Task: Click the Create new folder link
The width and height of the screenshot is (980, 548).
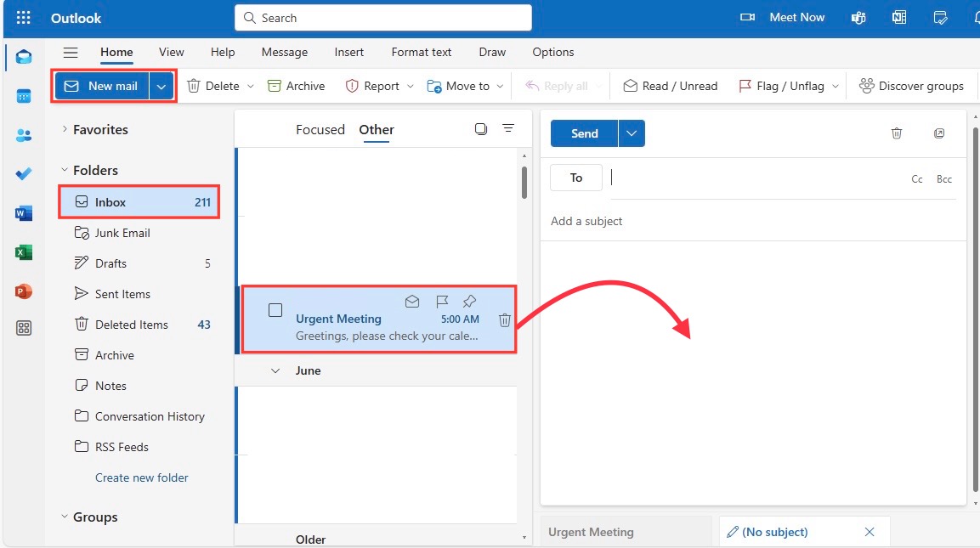Action: (x=141, y=477)
